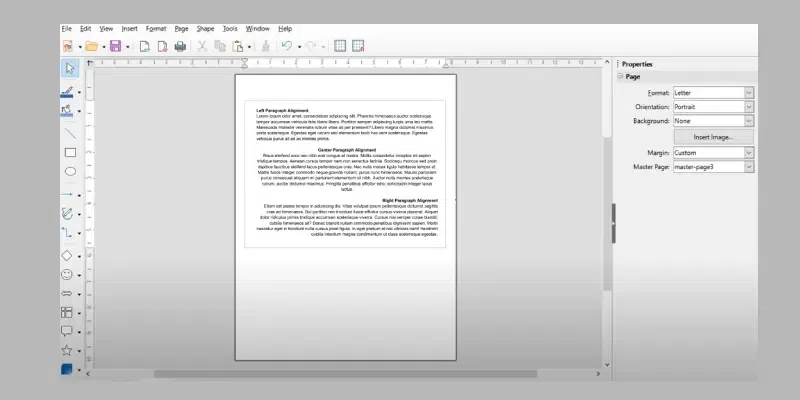Toggle the Display Grid icon
This screenshot has width=800, height=400.
point(340,46)
